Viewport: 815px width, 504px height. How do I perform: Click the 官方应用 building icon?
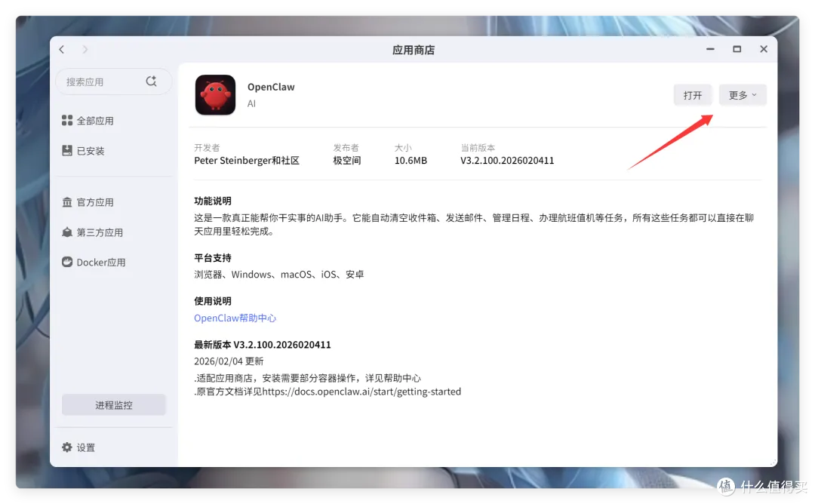67,202
